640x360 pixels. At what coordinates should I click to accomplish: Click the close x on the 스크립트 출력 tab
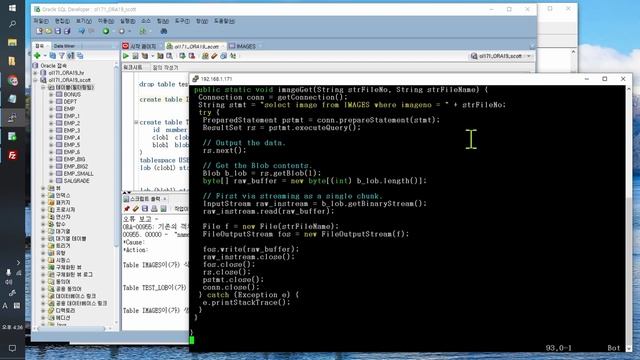click(165, 199)
